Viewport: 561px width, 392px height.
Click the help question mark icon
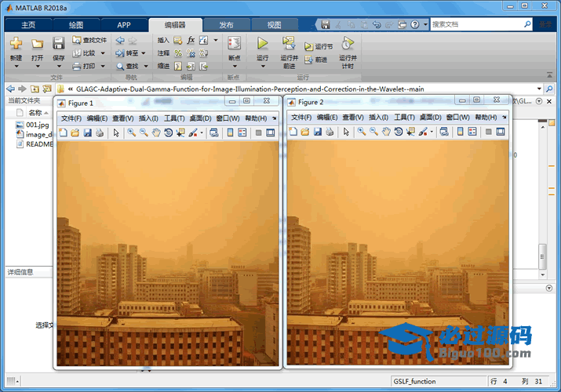pos(414,24)
